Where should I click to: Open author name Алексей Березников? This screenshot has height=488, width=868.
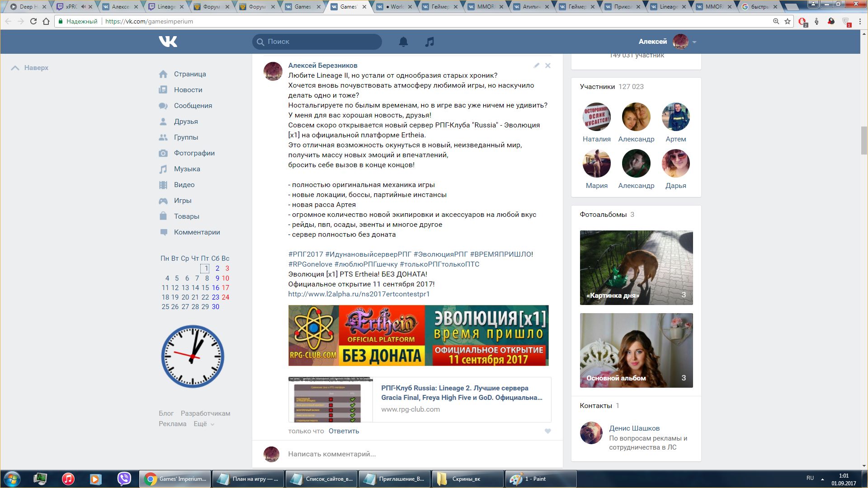323,66
